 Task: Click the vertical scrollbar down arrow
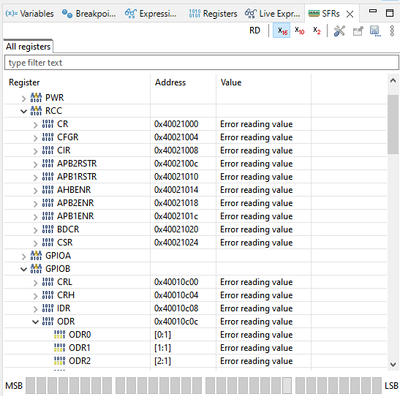point(393,364)
